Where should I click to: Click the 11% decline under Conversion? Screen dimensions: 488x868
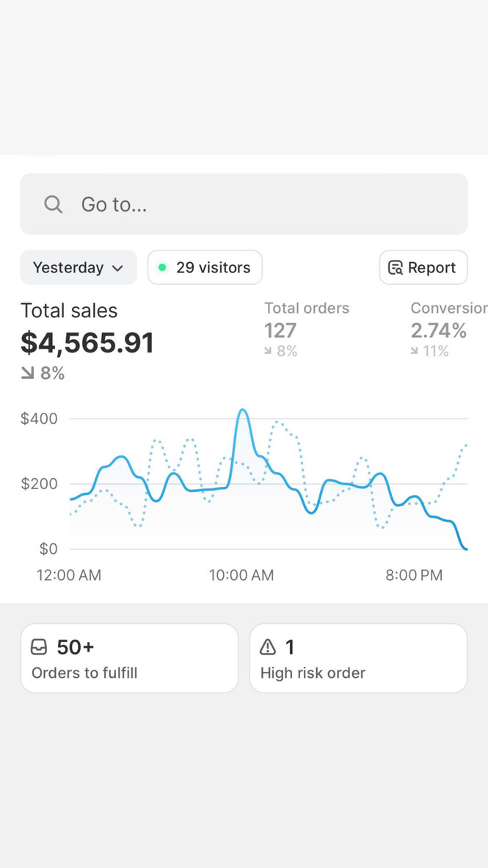430,351
